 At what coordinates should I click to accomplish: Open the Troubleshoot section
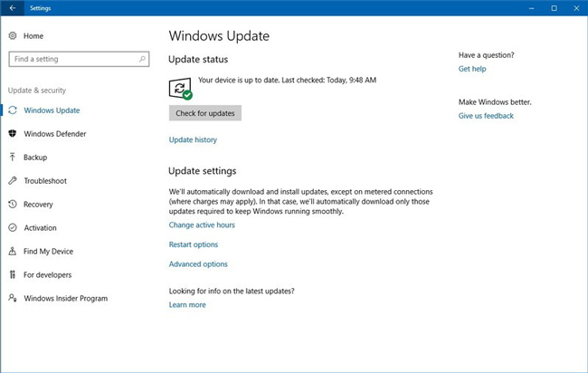(45, 181)
